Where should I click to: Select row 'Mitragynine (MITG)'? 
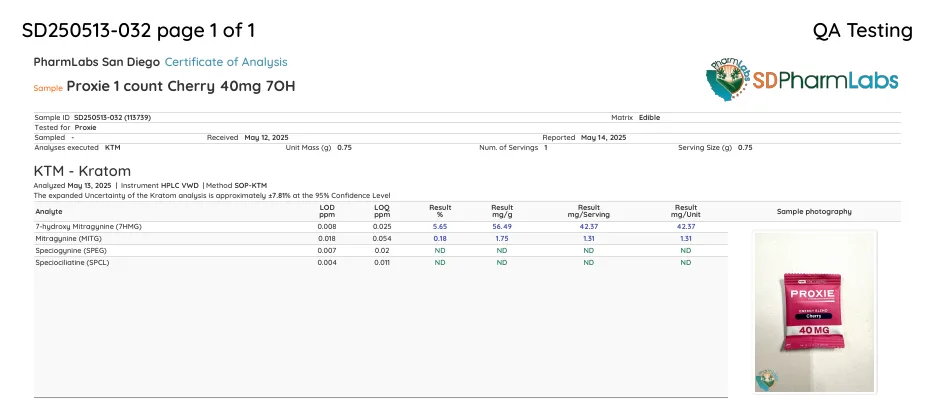coord(380,239)
